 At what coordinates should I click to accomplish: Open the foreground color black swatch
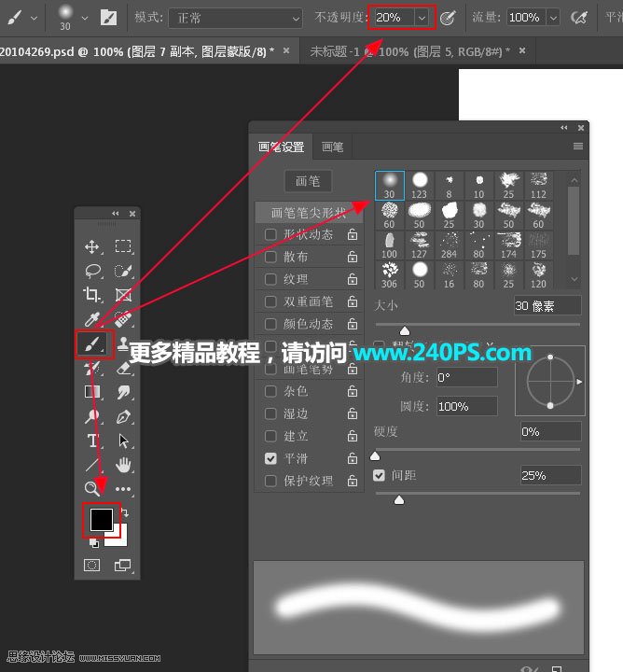[x=101, y=519]
